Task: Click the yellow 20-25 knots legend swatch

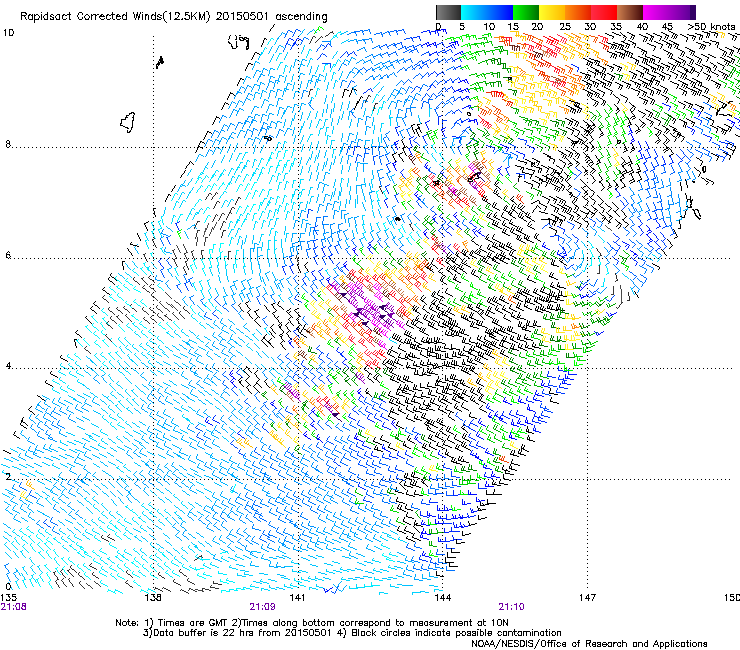Action: tap(552, 12)
